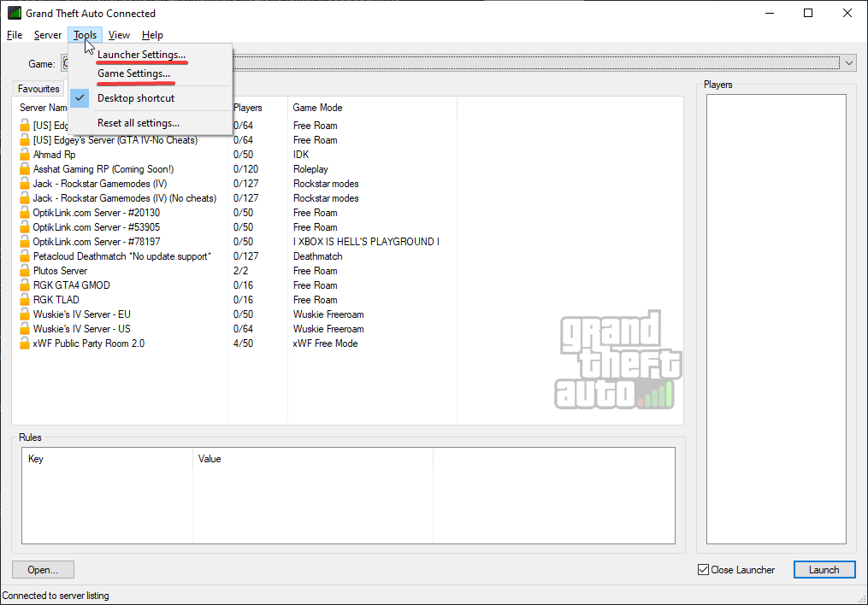Select the RGK TLAD server
The image size is (868, 605).
click(56, 300)
